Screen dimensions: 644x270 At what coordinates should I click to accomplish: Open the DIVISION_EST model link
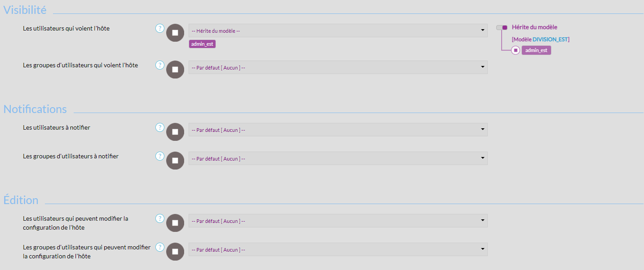point(550,39)
